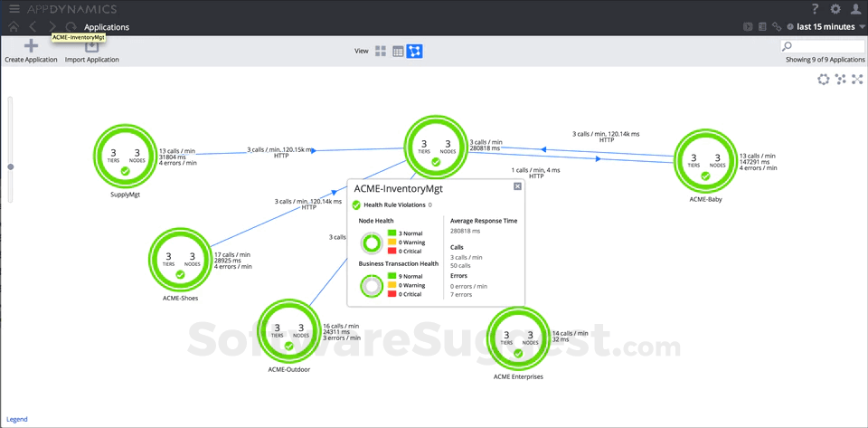Click Create Application

(31, 51)
